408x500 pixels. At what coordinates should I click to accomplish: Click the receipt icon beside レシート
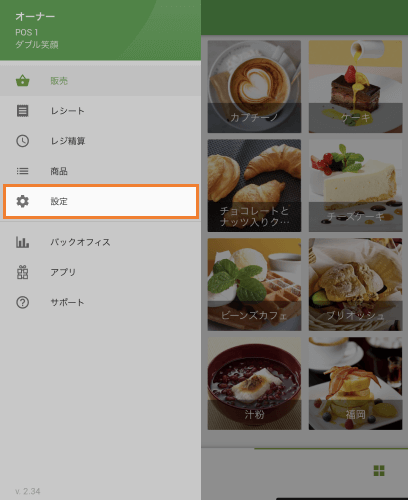click(x=23, y=111)
